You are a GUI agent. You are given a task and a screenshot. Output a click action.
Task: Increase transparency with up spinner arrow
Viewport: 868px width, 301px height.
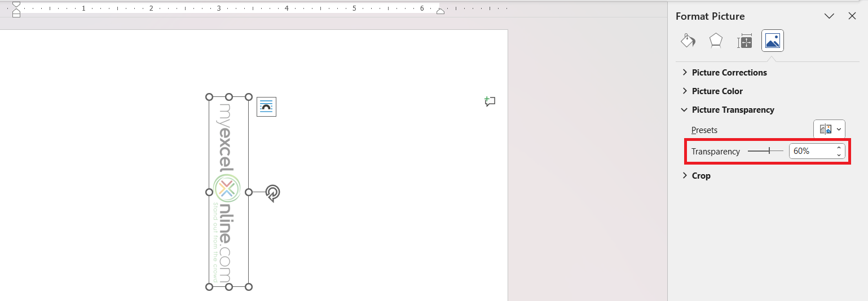(x=839, y=148)
